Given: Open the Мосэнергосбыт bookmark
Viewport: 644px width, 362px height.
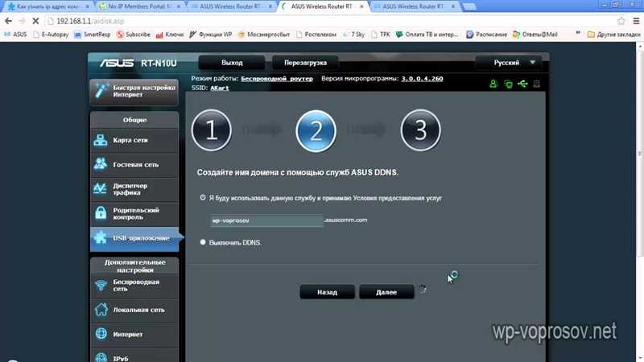Looking at the screenshot, I should point(264,35).
